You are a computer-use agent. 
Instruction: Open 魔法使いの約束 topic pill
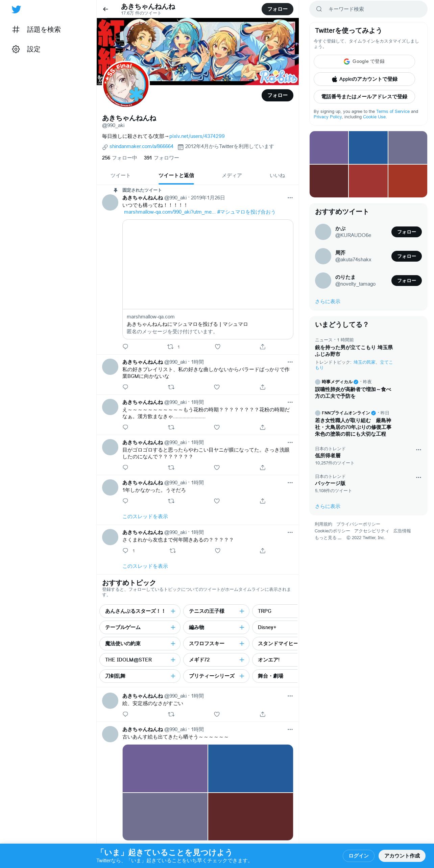coord(140,644)
